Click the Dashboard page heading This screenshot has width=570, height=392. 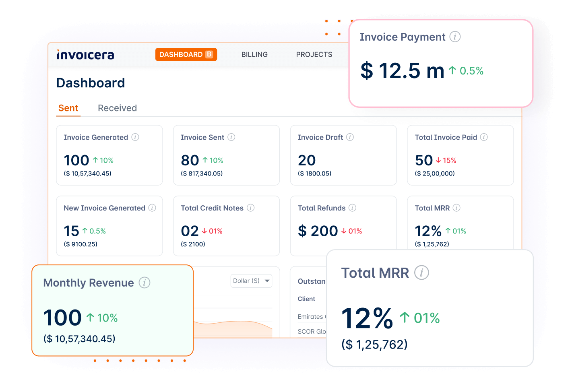click(91, 83)
